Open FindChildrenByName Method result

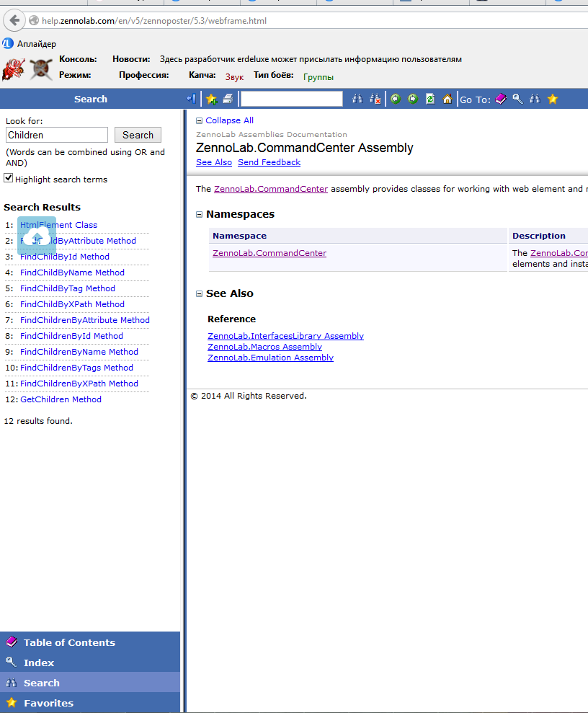tap(79, 352)
